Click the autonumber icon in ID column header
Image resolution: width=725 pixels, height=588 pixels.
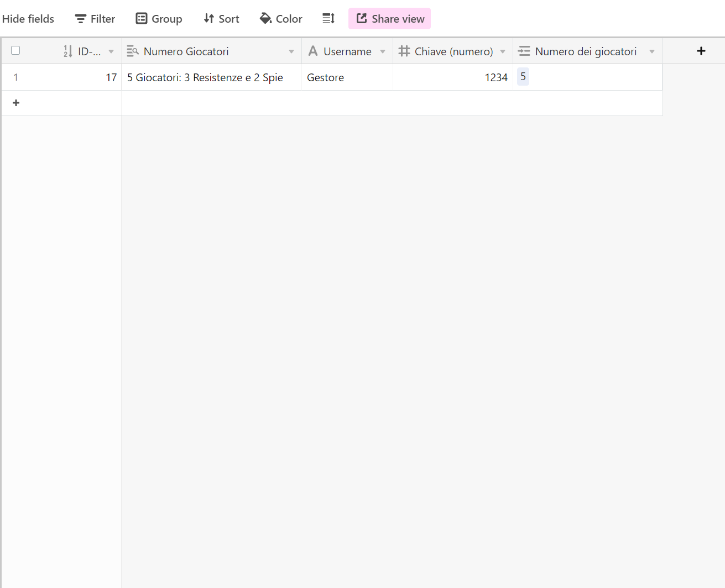(68, 51)
